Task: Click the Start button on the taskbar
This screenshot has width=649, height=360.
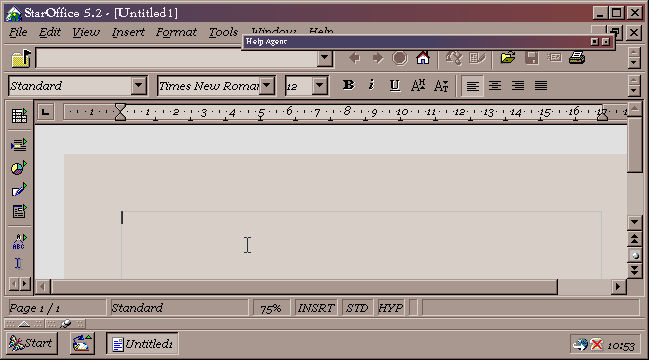Action: 31,343
